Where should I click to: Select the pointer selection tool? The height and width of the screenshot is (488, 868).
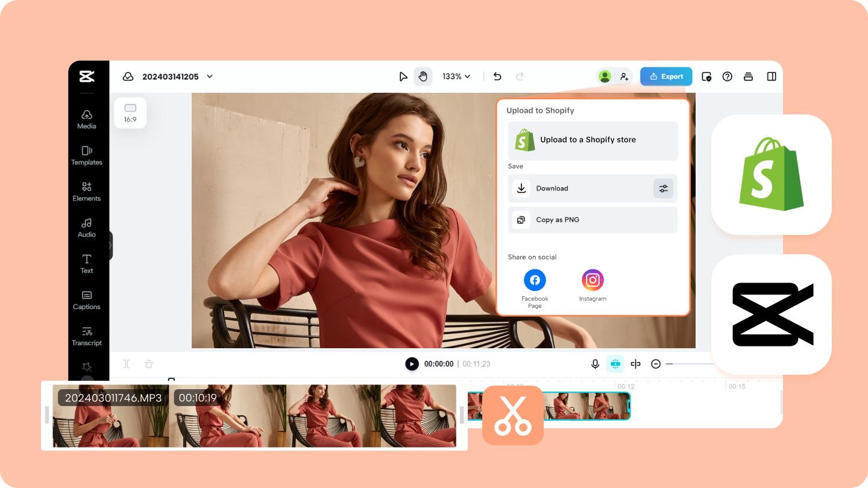click(403, 77)
